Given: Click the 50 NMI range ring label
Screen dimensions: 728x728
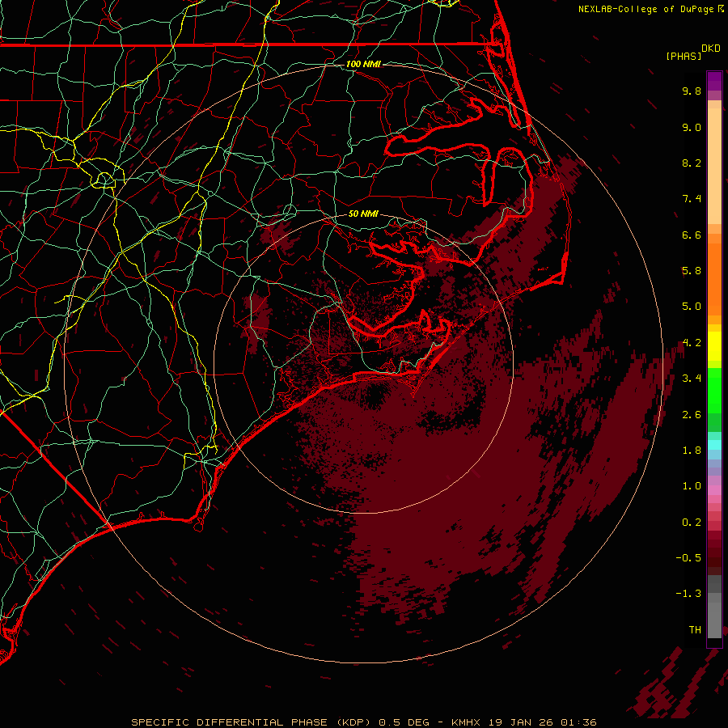Looking at the screenshot, I should tap(363, 214).
